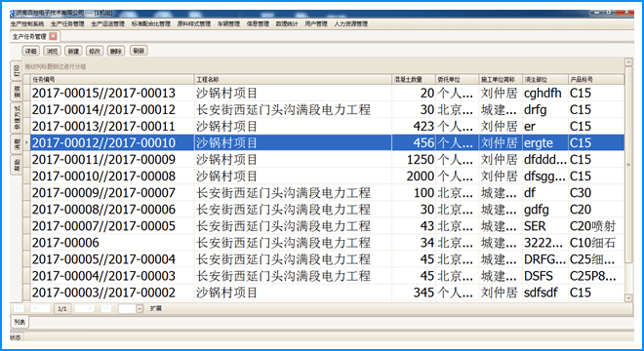Click the 浏览 toolbar button

pos(52,51)
